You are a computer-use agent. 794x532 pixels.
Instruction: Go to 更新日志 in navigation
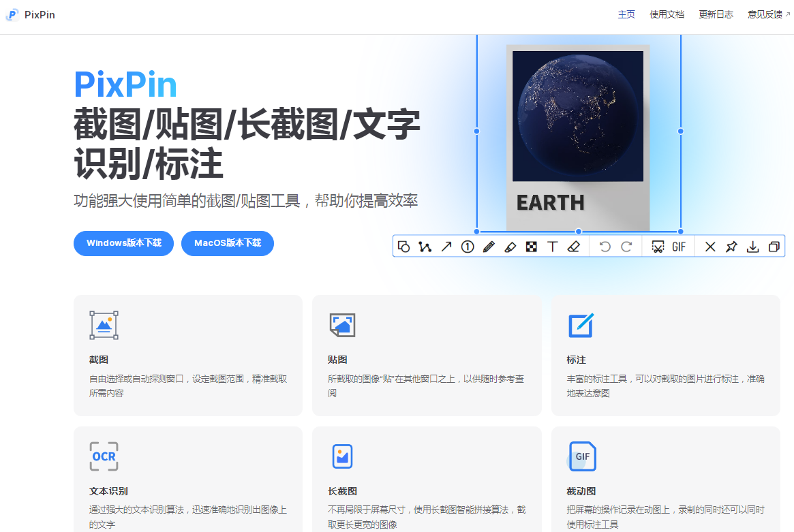click(x=716, y=14)
